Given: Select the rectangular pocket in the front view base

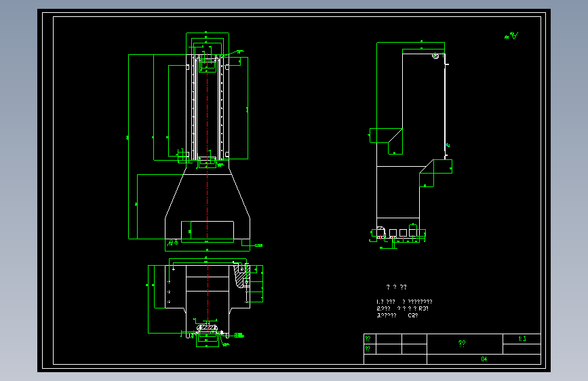Looking at the screenshot, I should (x=208, y=230).
